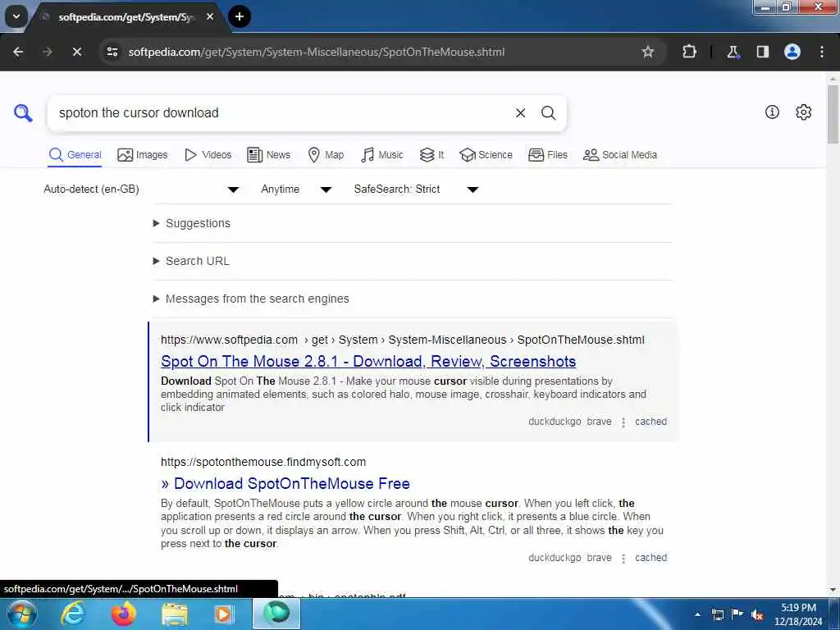This screenshot has width=840, height=630.
Task: Stop the page from loading
Action: 77,52
